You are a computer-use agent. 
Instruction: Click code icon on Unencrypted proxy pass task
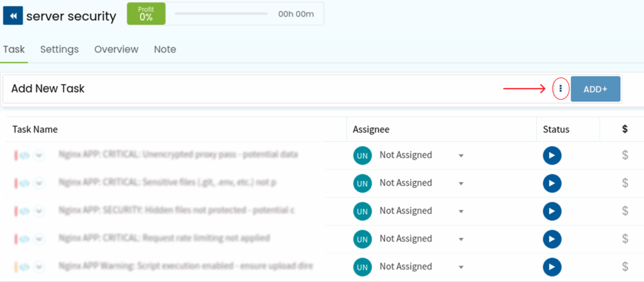tap(25, 155)
